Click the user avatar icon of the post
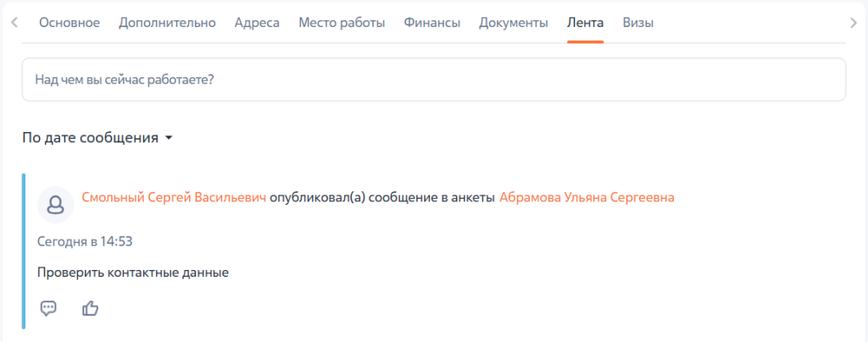 tap(55, 205)
